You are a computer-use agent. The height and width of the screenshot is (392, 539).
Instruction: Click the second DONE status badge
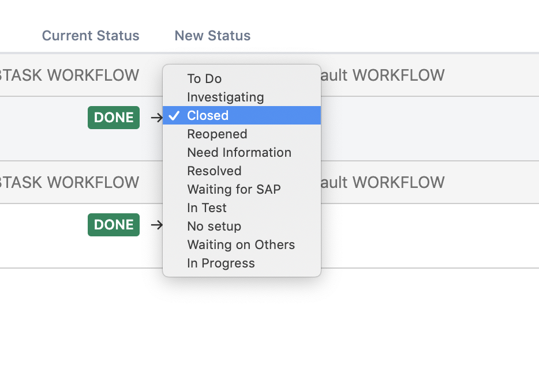114,225
